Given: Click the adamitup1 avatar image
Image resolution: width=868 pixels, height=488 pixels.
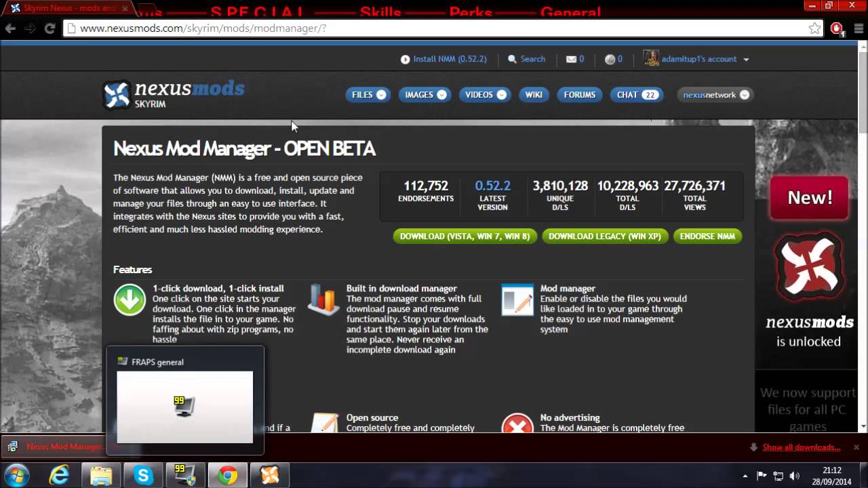Looking at the screenshot, I should [x=650, y=58].
